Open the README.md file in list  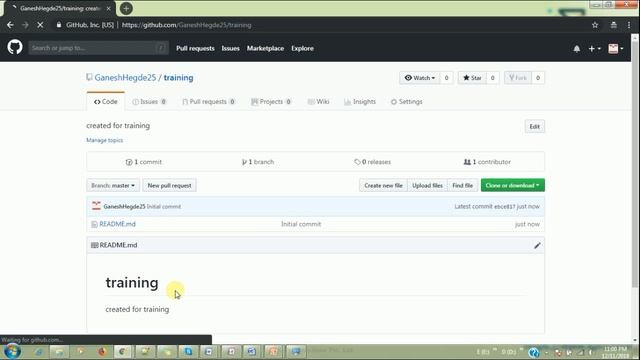point(118,224)
